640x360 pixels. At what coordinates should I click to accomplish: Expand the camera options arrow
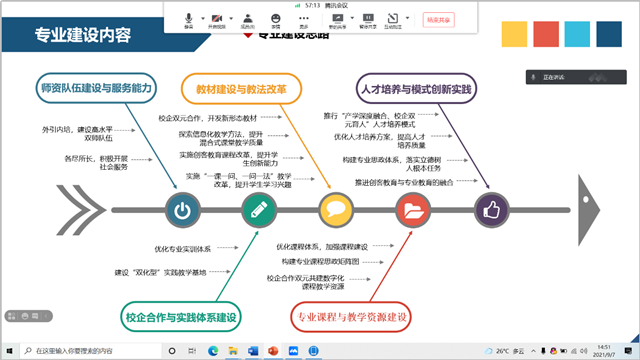(231, 18)
